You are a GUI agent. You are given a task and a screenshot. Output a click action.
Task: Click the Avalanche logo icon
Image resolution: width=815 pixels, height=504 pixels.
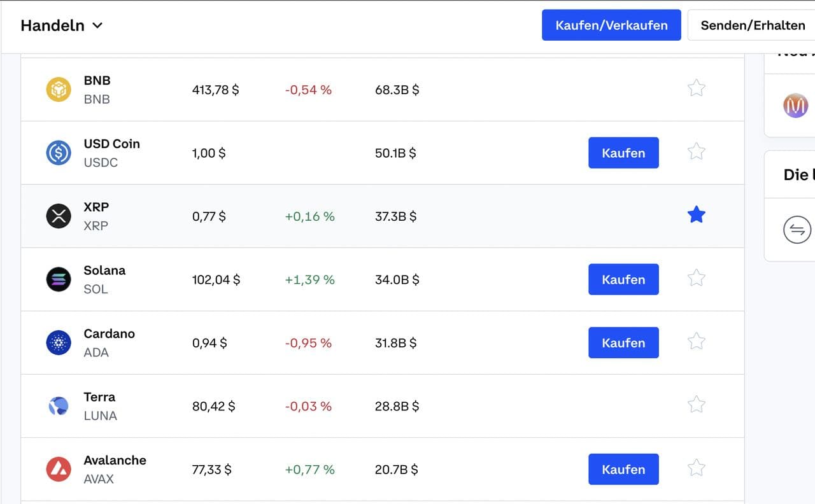click(x=59, y=470)
